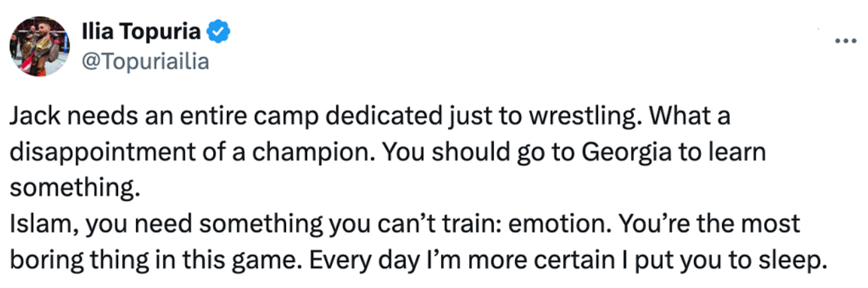The width and height of the screenshot is (868, 288).
Task: Click the blue verified checkmark badge
Action: click(220, 31)
